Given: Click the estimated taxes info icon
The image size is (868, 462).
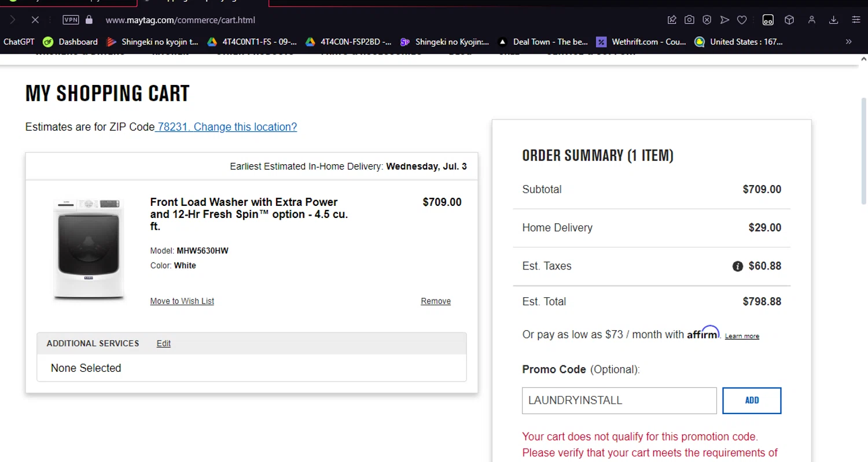Looking at the screenshot, I should [x=737, y=267].
